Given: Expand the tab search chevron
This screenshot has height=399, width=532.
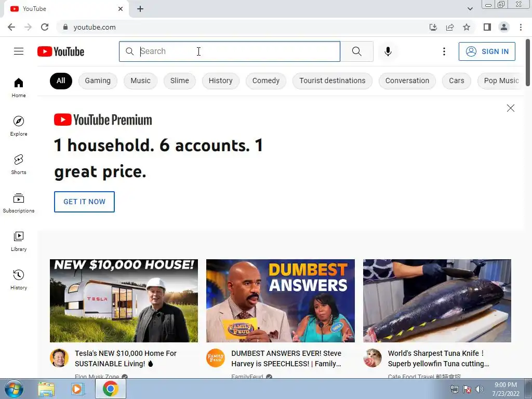Looking at the screenshot, I should (x=470, y=9).
